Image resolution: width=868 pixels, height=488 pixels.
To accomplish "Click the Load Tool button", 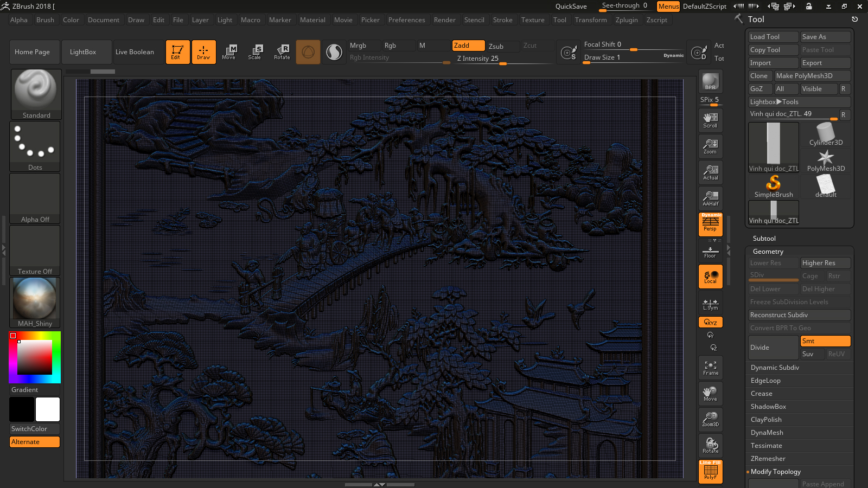I will click(x=773, y=37).
